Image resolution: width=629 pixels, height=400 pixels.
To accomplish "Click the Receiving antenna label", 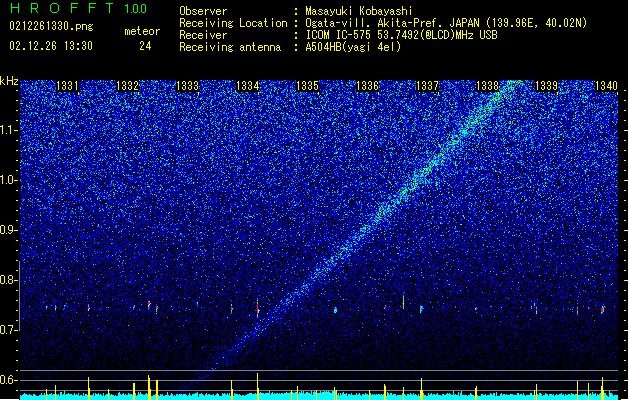I will (230, 47).
